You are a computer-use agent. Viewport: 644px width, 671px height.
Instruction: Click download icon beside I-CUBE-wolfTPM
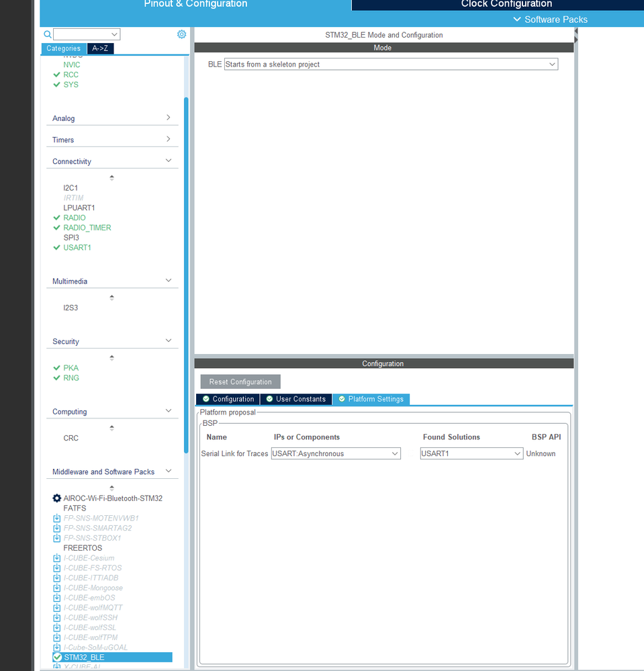tap(56, 637)
